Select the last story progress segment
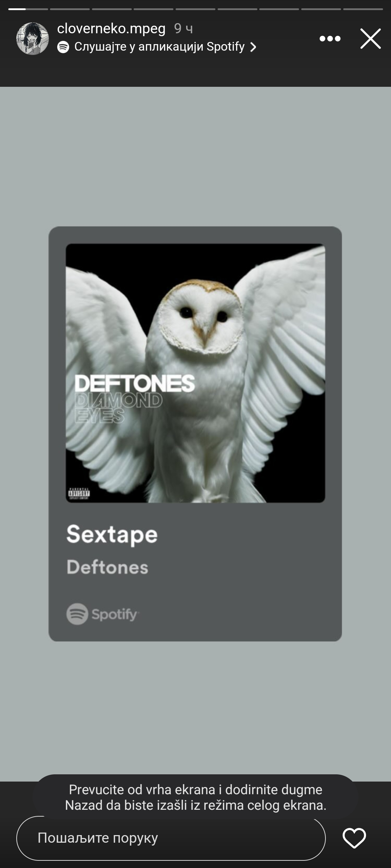Viewport: 391px width, 868px height. click(x=363, y=9)
